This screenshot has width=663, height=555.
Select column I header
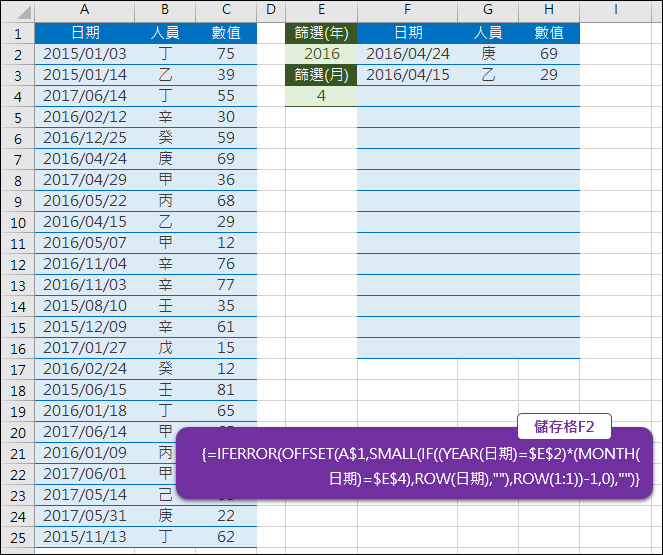tap(615, 11)
